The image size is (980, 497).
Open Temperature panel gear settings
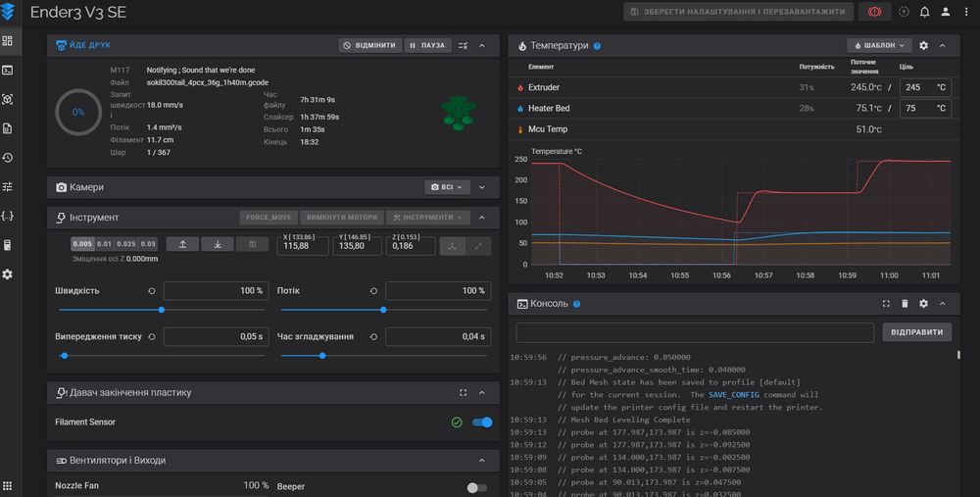[923, 45]
